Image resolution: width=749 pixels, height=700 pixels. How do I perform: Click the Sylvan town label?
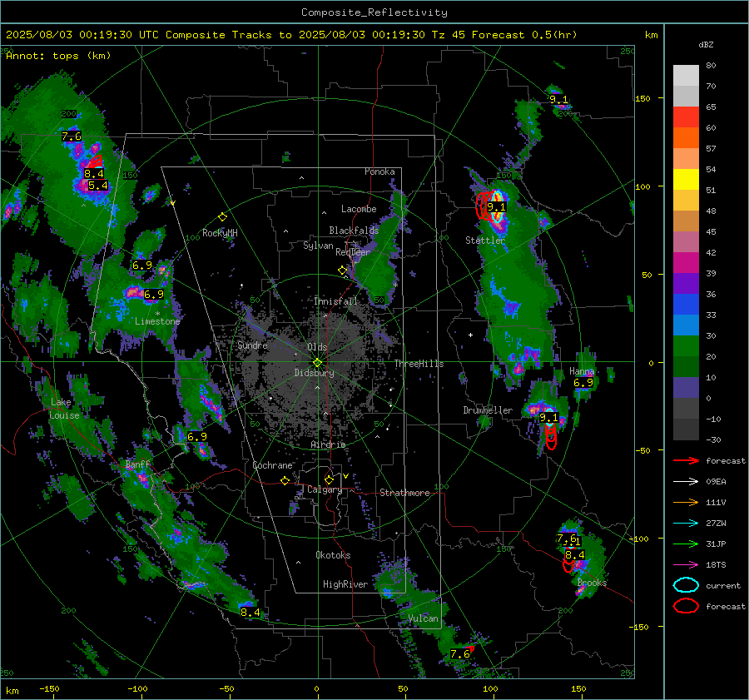(318, 245)
